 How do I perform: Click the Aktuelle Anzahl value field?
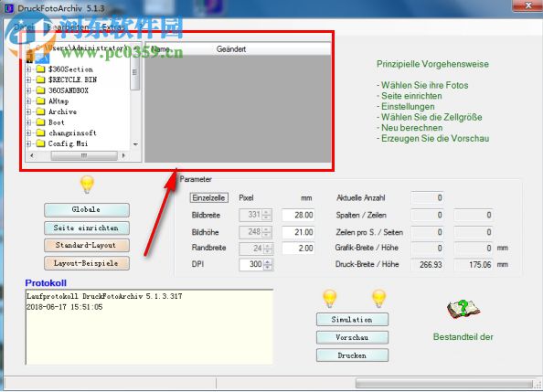coord(427,197)
